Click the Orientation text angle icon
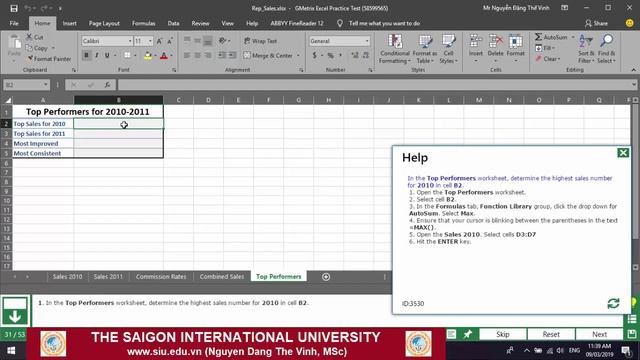 point(223,40)
